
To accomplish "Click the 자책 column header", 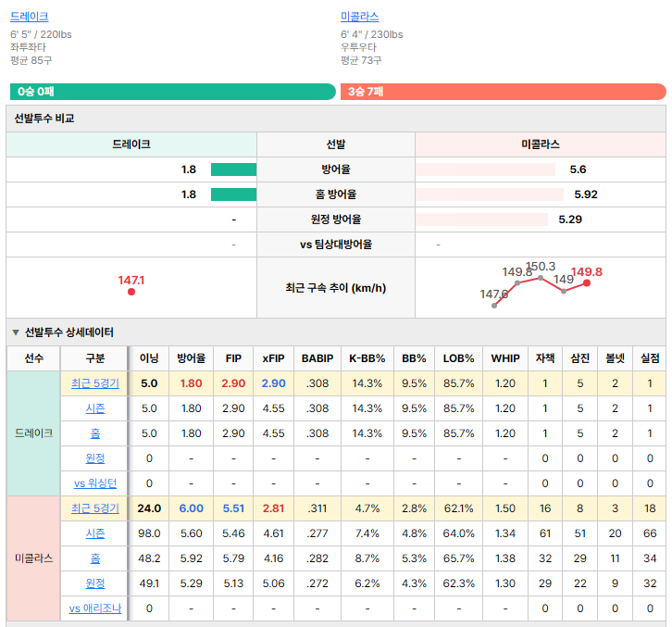I will point(545,358).
